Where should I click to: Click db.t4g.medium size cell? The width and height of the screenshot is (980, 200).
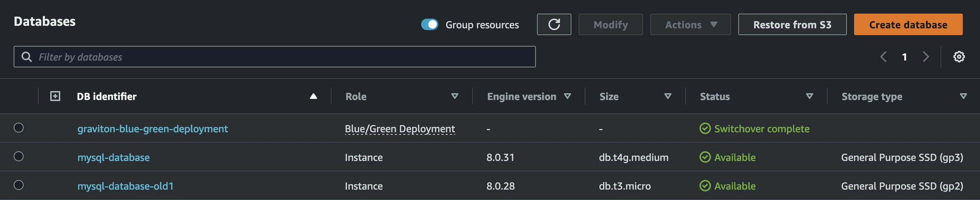coord(633,157)
